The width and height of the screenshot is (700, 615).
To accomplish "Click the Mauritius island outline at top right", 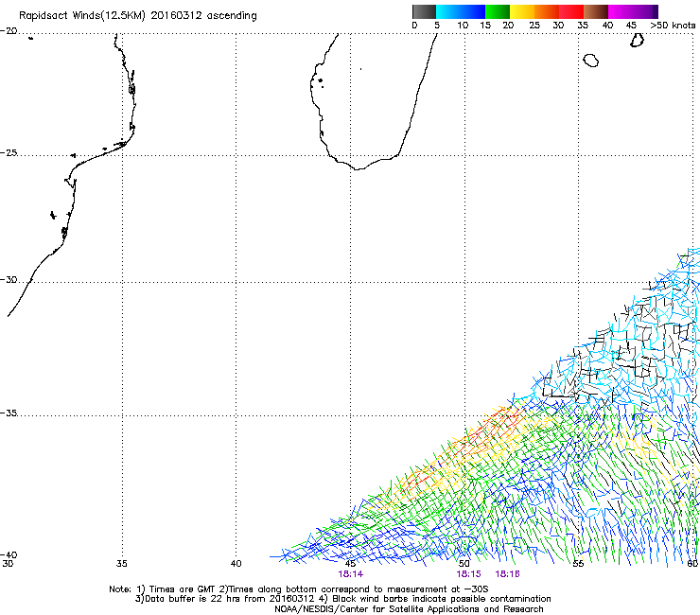I will (x=637, y=41).
